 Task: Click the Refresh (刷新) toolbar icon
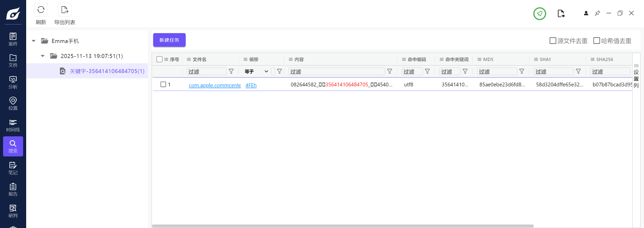41,10
